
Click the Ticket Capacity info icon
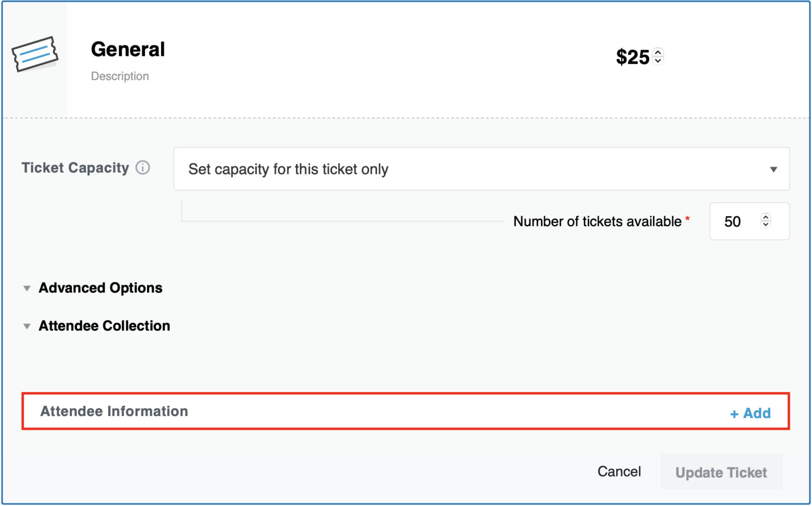click(143, 168)
